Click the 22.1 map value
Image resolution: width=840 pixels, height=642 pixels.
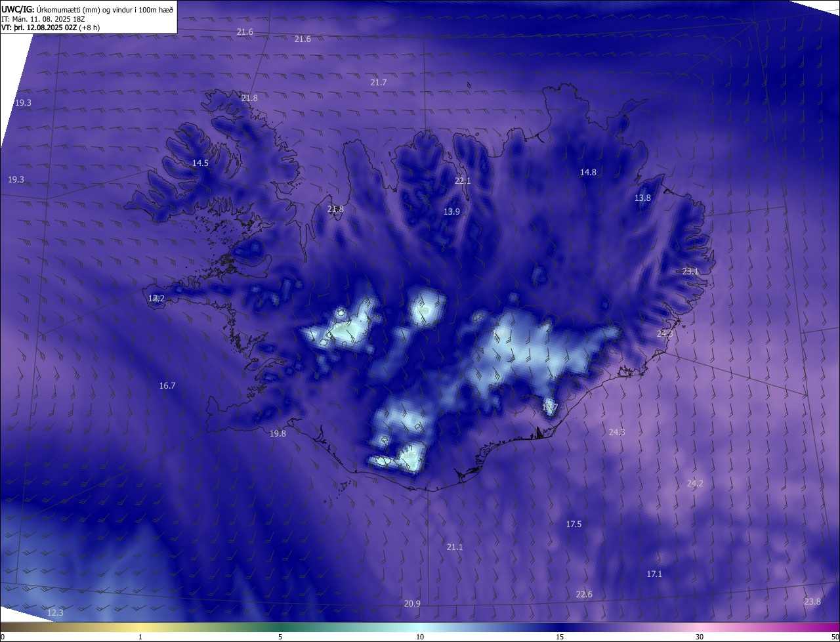463,181
